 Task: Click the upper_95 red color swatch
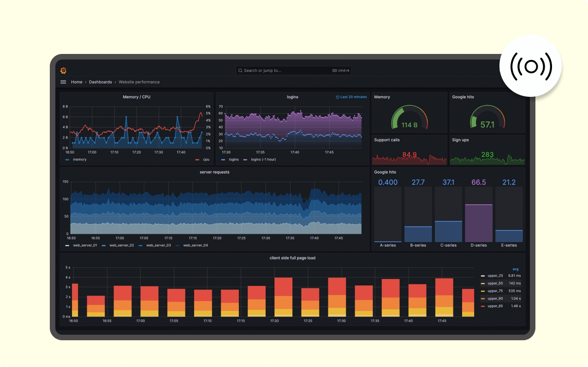tap(482, 306)
